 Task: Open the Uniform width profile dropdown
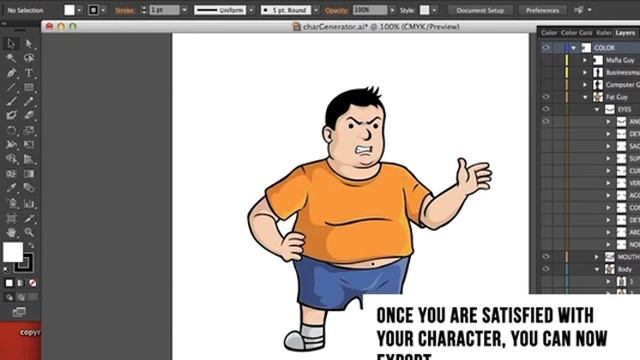[x=251, y=10]
